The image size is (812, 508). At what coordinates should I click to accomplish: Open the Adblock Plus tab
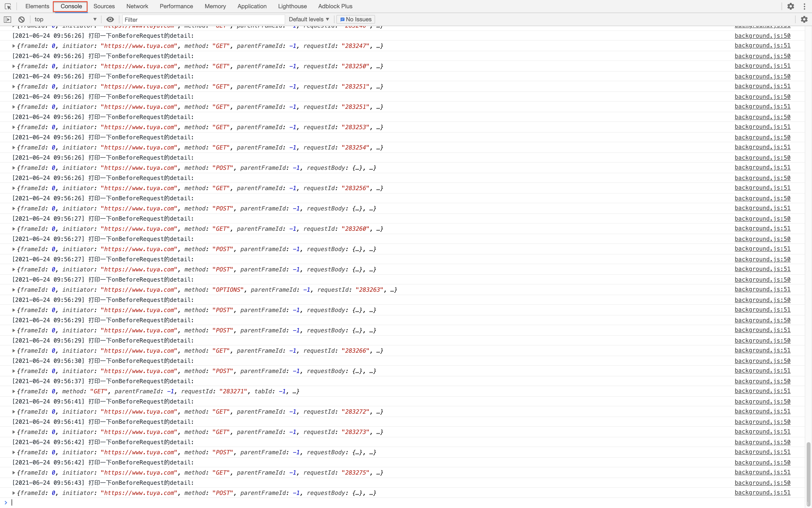pos(335,6)
